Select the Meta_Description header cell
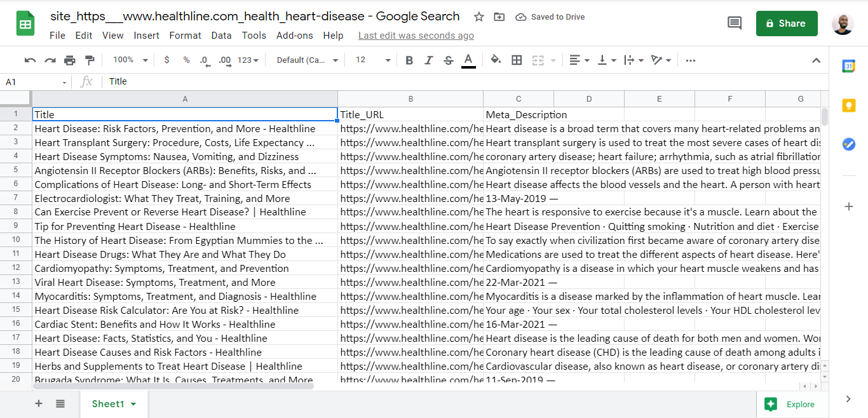 click(519, 115)
